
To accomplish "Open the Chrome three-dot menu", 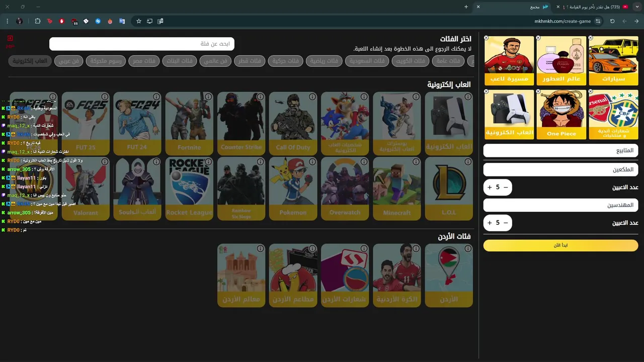I will [7, 21].
